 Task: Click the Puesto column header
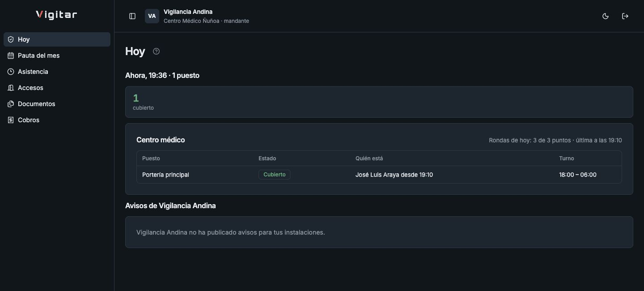(151, 158)
